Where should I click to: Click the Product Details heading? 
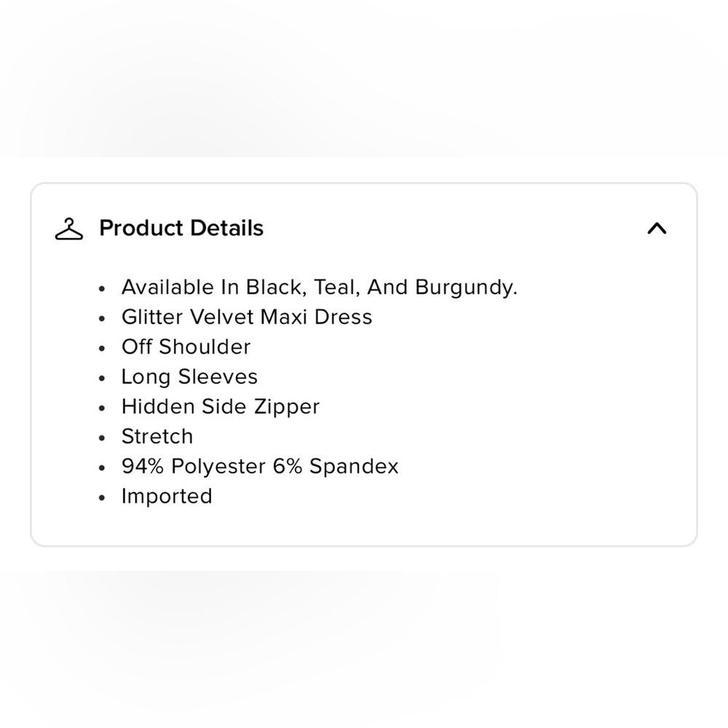(x=181, y=228)
